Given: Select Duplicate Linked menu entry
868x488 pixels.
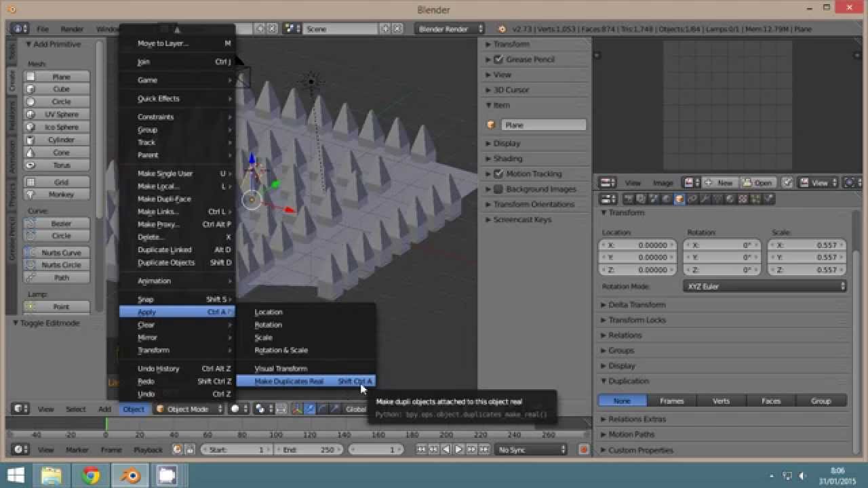Looking at the screenshot, I should 177,249.
